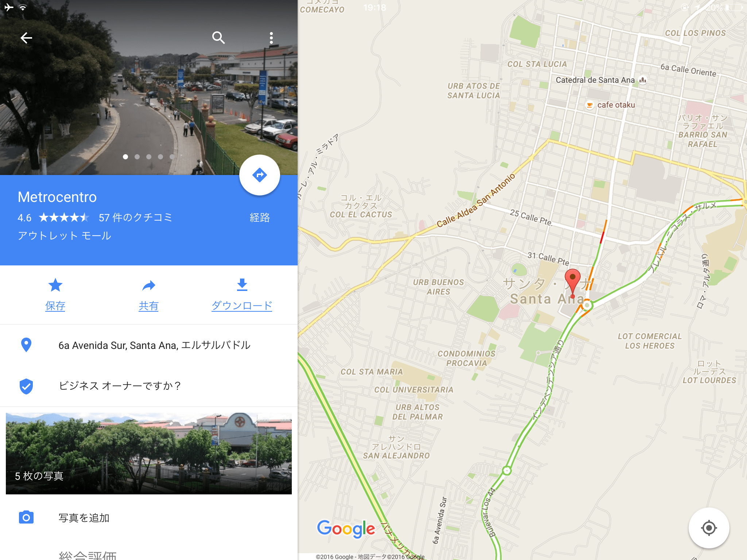This screenshot has height=560, width=747.
Task: Click the ダウンロード link
Action: click(242, 306)
